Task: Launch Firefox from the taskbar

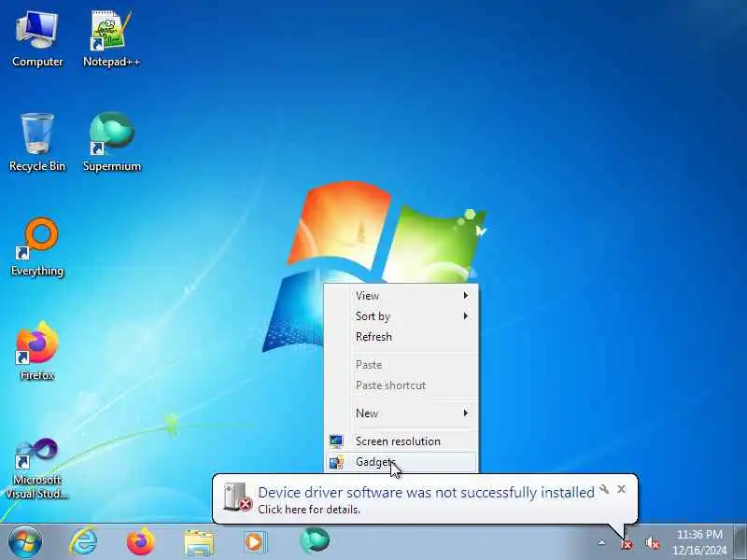Action: pyautogui.click(x=141, y=542)
